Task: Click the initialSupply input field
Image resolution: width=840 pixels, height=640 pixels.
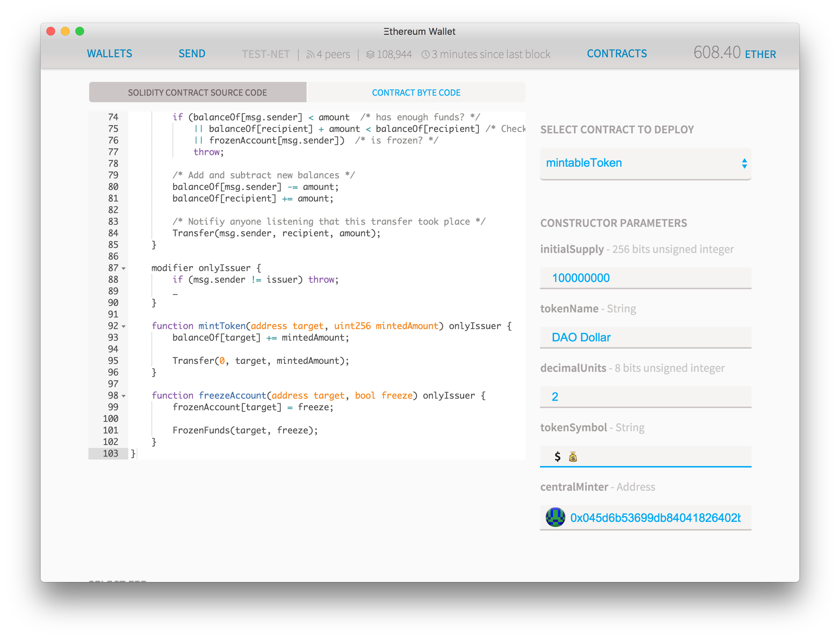Action: 645,278
